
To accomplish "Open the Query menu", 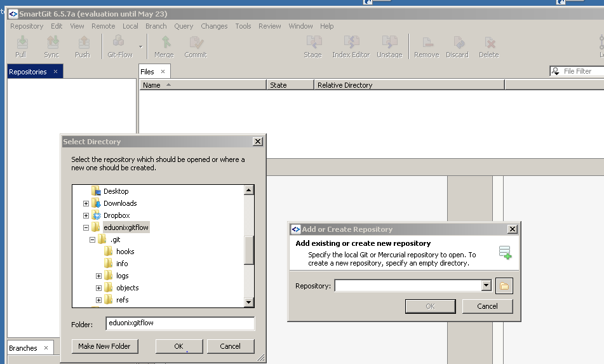I will [184, 26].
